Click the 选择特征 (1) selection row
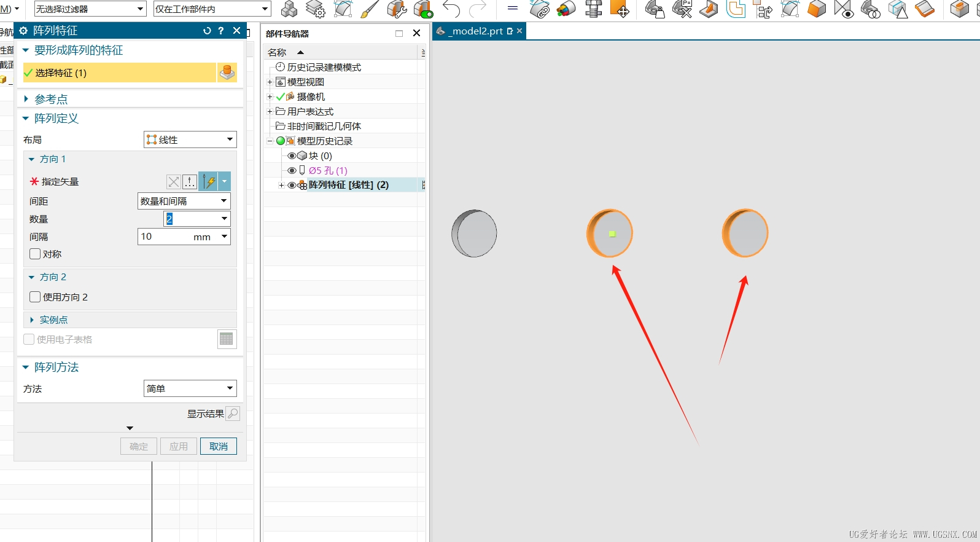The height and width of the screenshot is (542, 980). [x=120, y=73]
